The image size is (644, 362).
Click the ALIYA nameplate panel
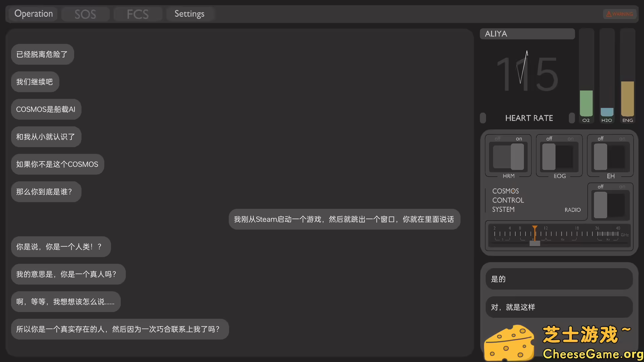[x=527, y=34]
